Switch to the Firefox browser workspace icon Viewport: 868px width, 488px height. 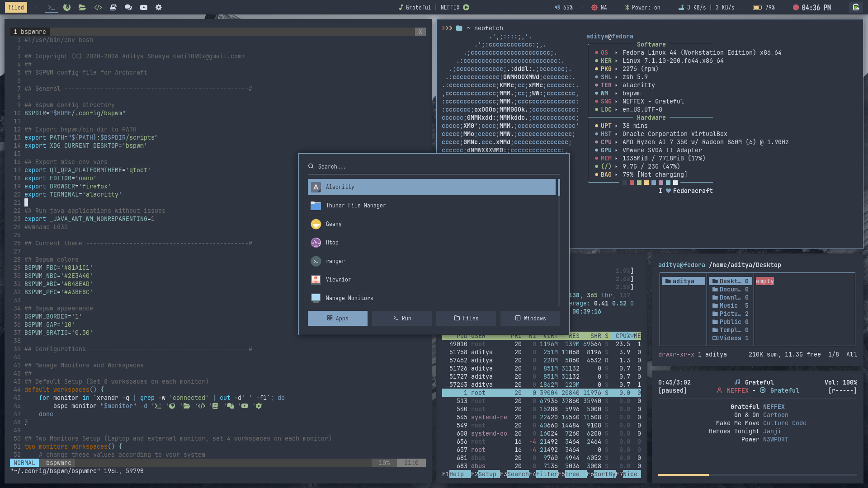click(67, 7)
